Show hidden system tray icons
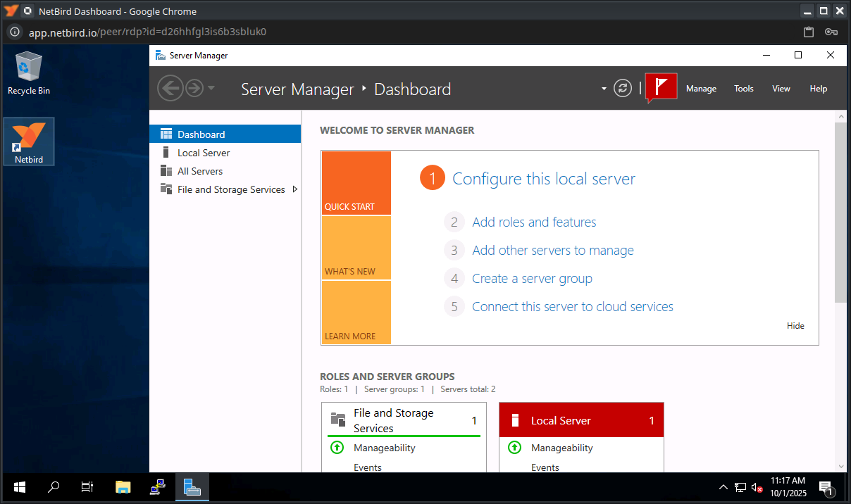 click(x=723, y=487)
